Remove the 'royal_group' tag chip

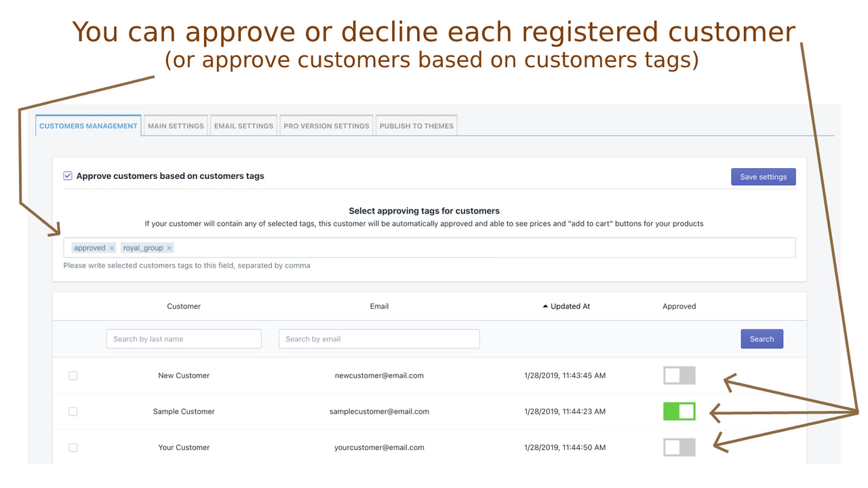tap(169, 247)
